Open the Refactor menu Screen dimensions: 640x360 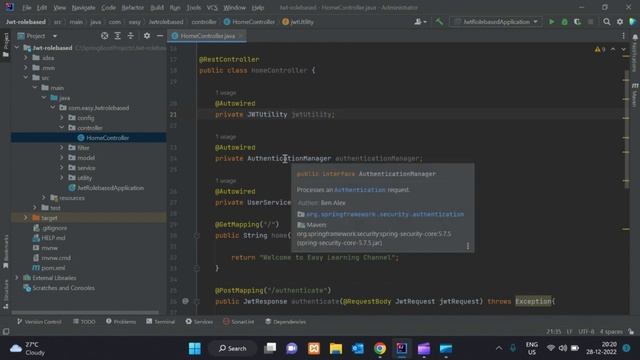pos(133,7)
